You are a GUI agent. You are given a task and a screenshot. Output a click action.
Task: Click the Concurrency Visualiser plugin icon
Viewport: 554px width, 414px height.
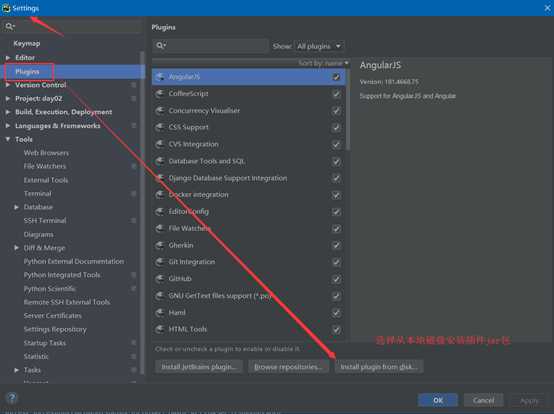click(160, 111)
